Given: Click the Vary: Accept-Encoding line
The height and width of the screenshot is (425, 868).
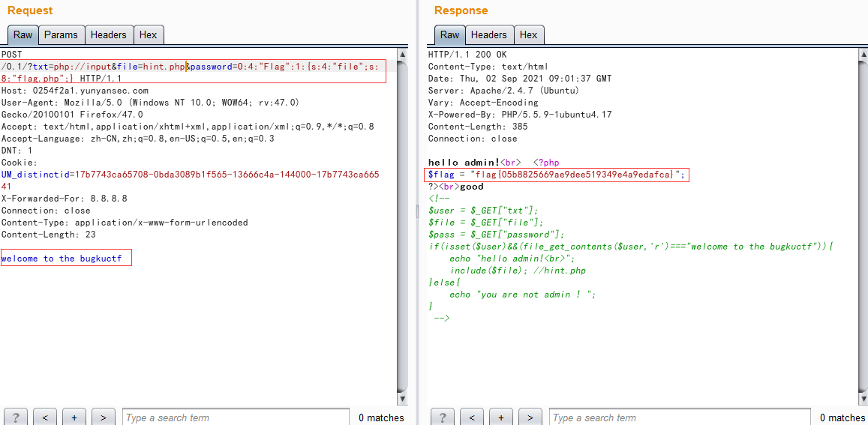Looking at the screenshot, I should tap(482, 103).
